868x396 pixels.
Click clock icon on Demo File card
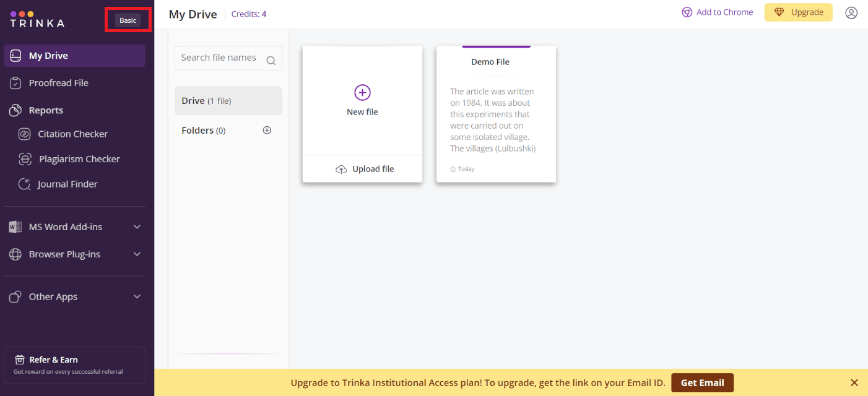point(453,169)
